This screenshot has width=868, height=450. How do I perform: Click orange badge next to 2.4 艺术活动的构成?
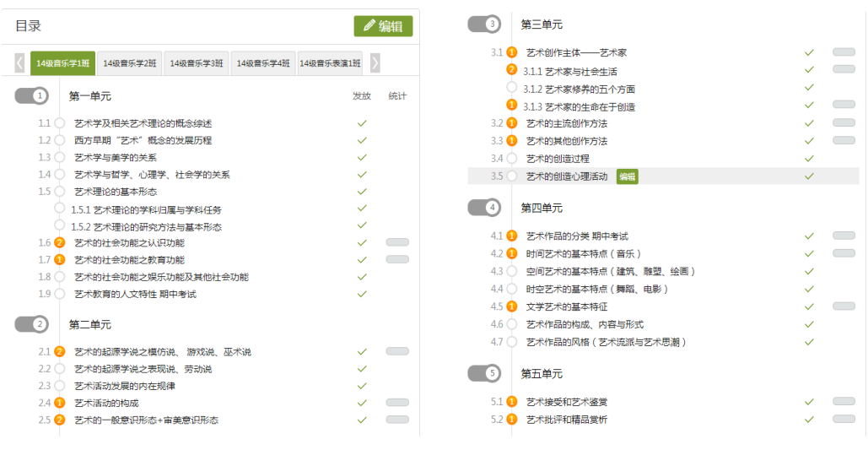coord(60,403)
